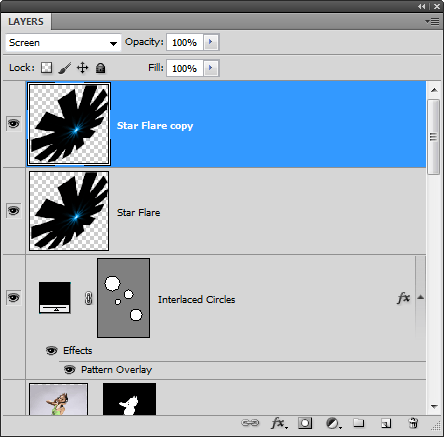Click the Add layer mask icon
Screen dimensions: 444x437
[305, 423]
